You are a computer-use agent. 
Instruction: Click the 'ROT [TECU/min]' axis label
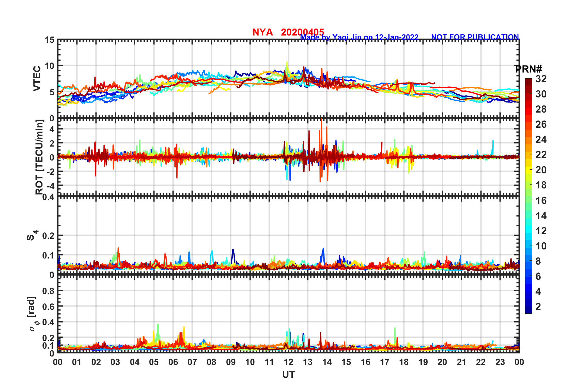(x=39, y=157)
